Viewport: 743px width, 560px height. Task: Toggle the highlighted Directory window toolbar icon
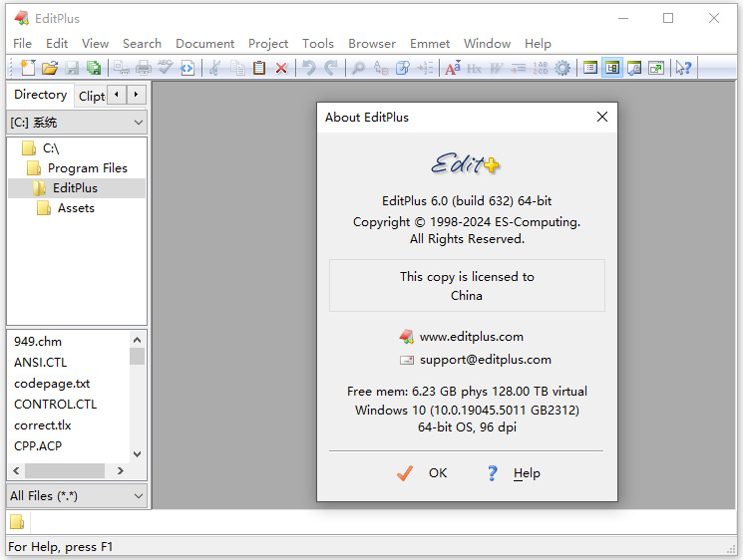click(612, 68)
